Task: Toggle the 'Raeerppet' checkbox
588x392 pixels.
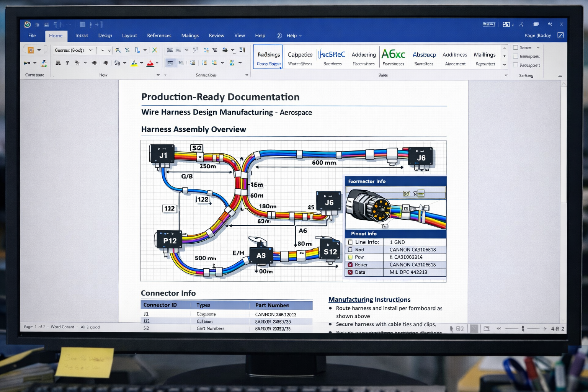Action: click(x=515, y=65)
